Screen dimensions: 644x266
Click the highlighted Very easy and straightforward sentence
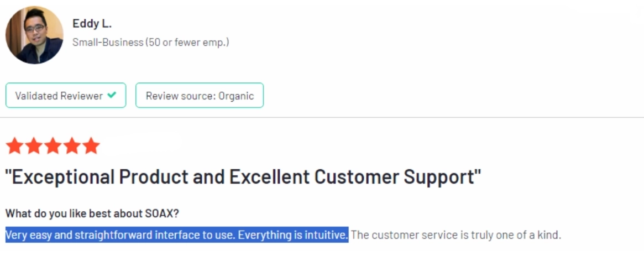[121, 235]
